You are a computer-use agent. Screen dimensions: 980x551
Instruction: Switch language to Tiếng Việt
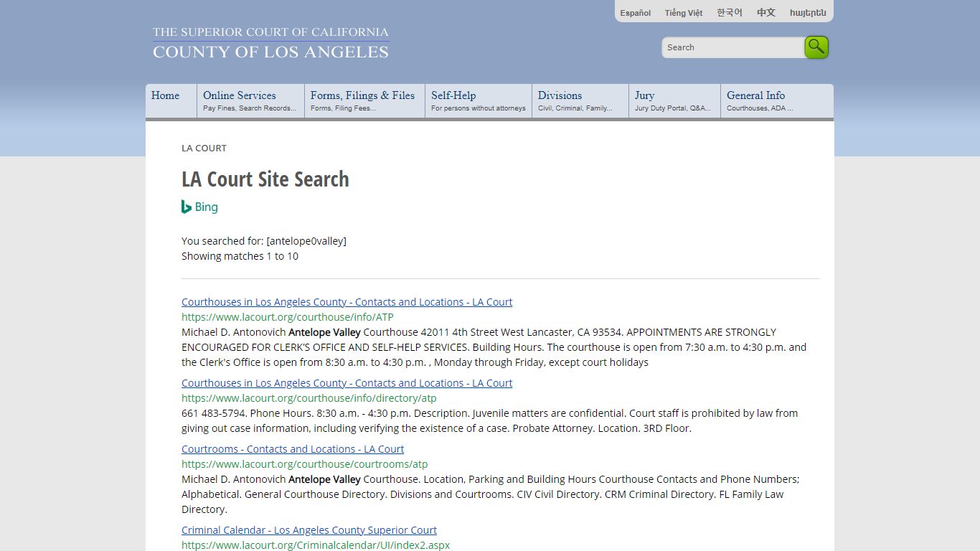[x=684, y=13]
